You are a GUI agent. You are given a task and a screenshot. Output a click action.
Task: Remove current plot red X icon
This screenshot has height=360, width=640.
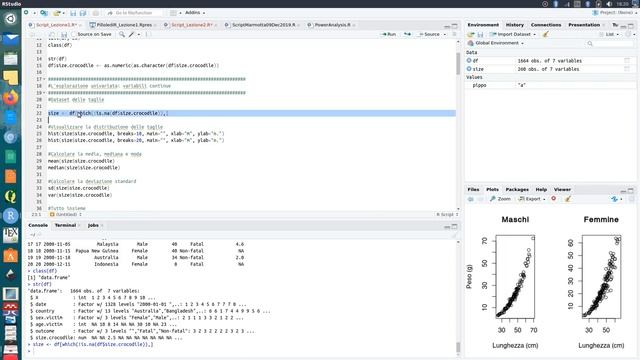click(x=554, y=199)
